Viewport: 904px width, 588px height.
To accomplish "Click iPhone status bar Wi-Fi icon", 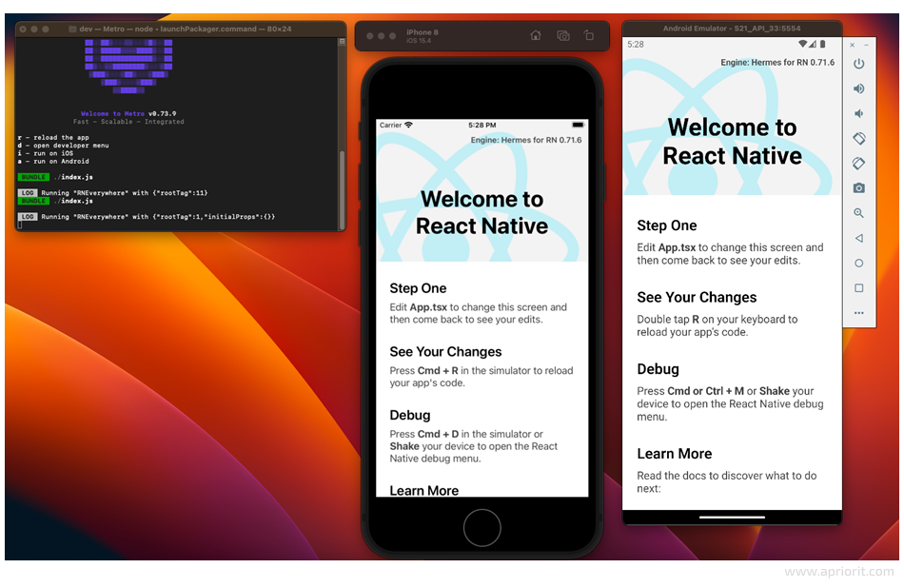I will point(409,125).
